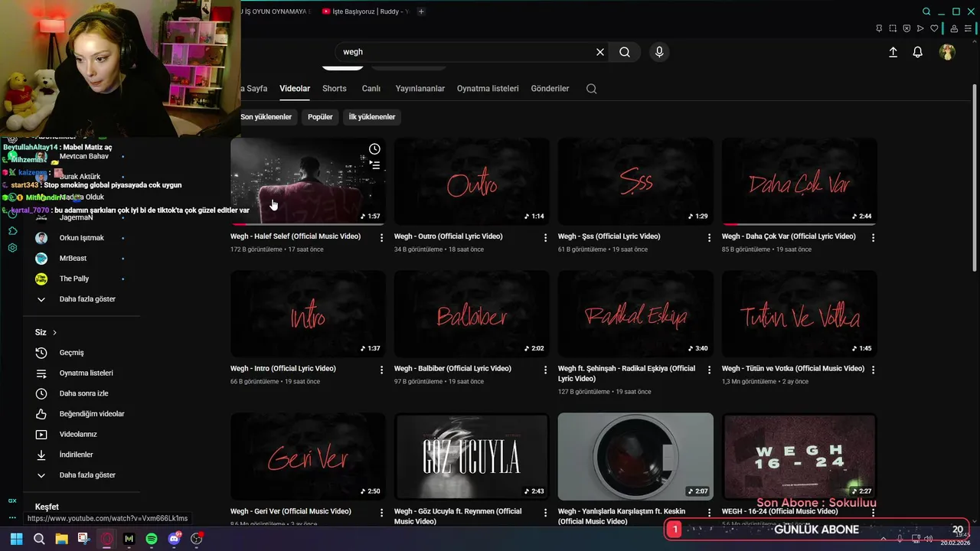
Task: Expand the 'Siz' section chevron
Action: [54, 333]
